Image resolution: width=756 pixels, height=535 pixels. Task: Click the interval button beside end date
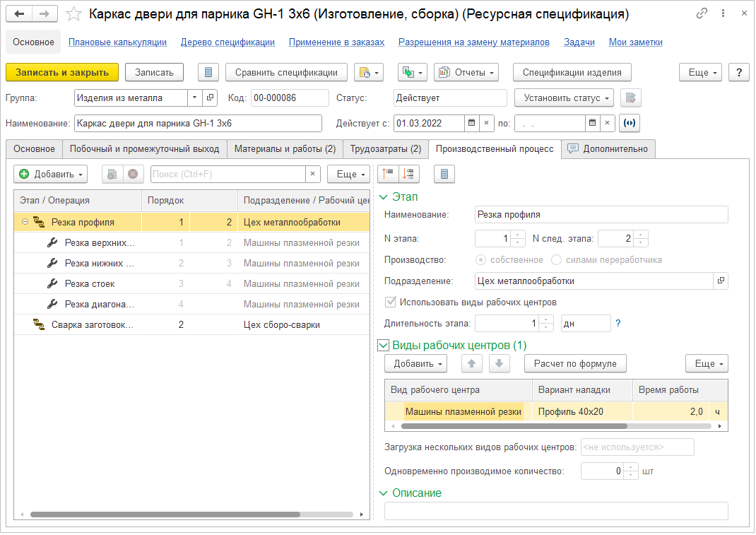tap(629, 123)
